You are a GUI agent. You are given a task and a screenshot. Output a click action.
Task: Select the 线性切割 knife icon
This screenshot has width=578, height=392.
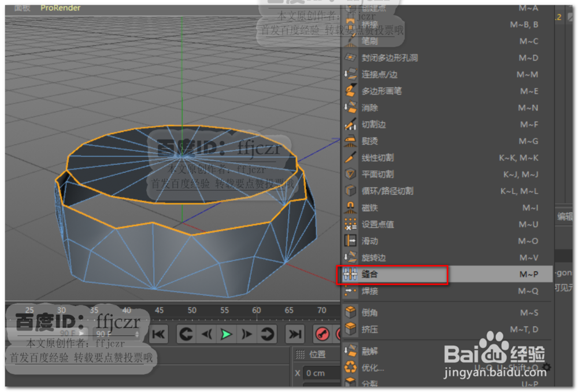pos(350,158)
